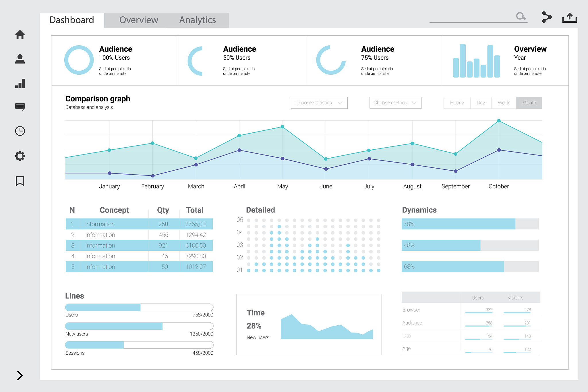The image size is (588, 392).
Task: Click the New users progress bar
Action: coord(139,326)
